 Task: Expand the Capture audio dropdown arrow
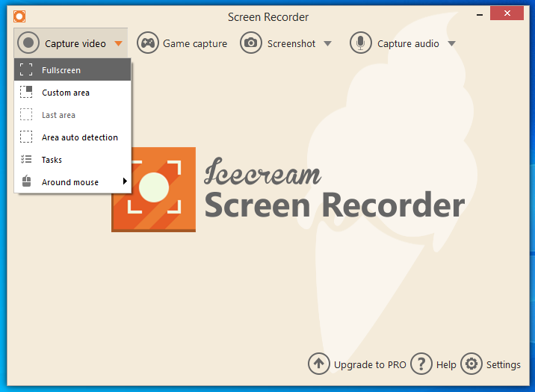(x=451, y=44)
